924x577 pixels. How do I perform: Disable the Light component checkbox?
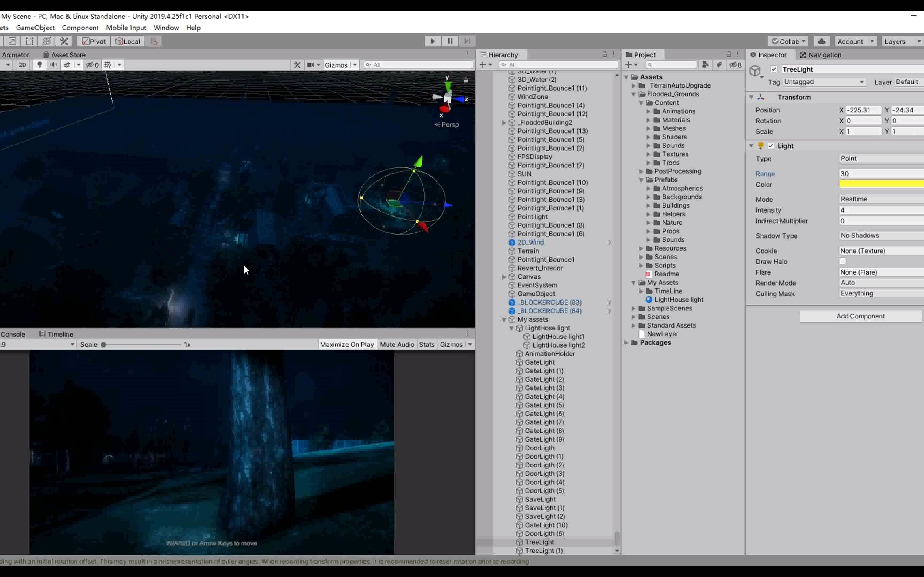point(771,146)
